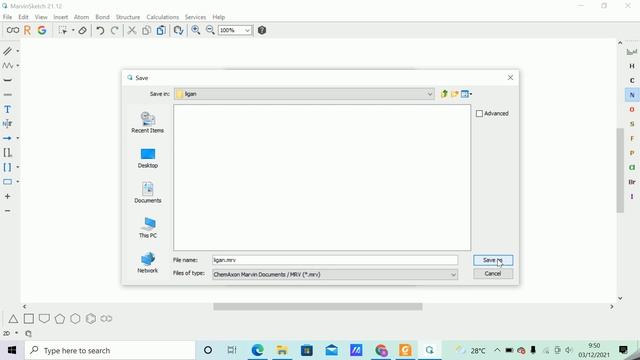Click the plus charge tool
Screen dimensions: 640x360
pyautogui.click(x=7, y=196)
